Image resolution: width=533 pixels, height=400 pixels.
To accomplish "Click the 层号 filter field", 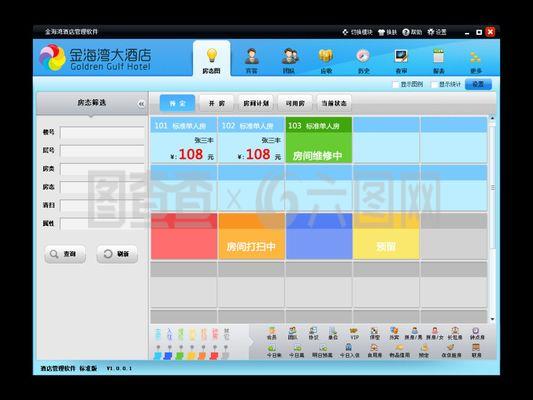I will [x=102, y=151].
